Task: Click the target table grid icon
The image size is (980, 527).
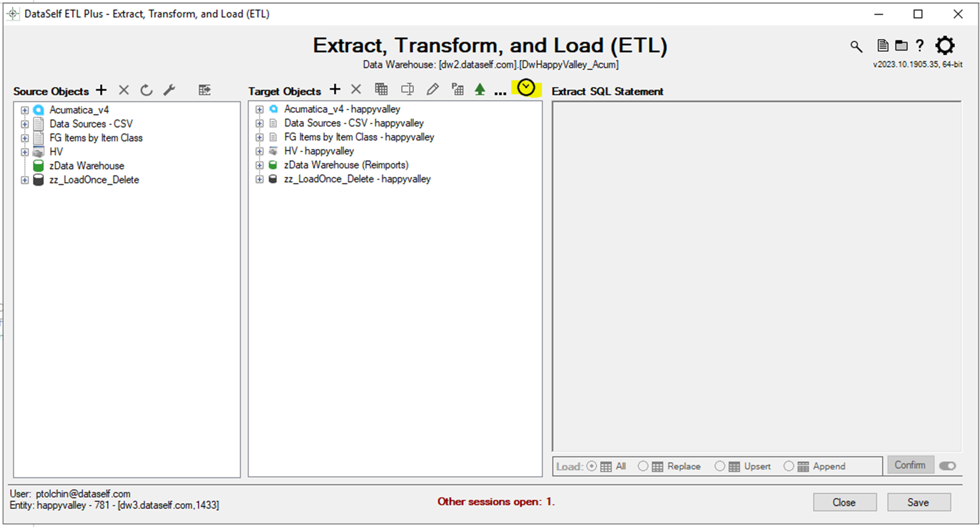Action: (381, 89)
